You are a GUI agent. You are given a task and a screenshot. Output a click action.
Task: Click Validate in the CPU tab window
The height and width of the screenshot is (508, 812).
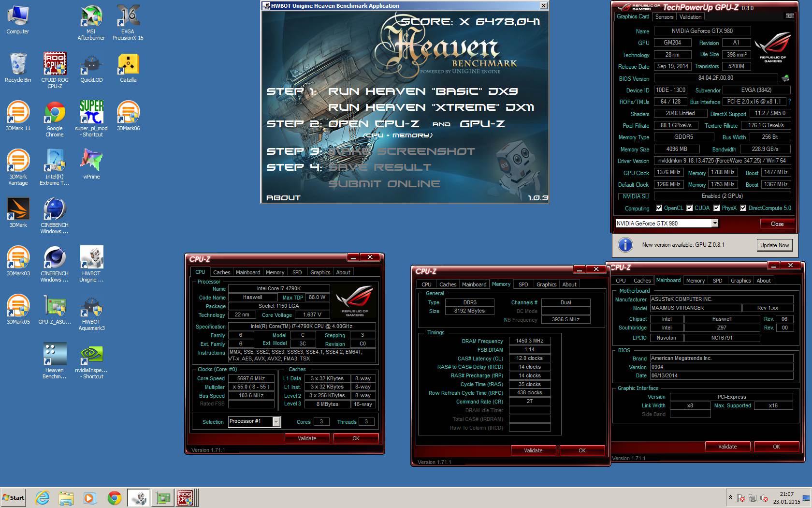pyautogui.click(x=307, y=438)
